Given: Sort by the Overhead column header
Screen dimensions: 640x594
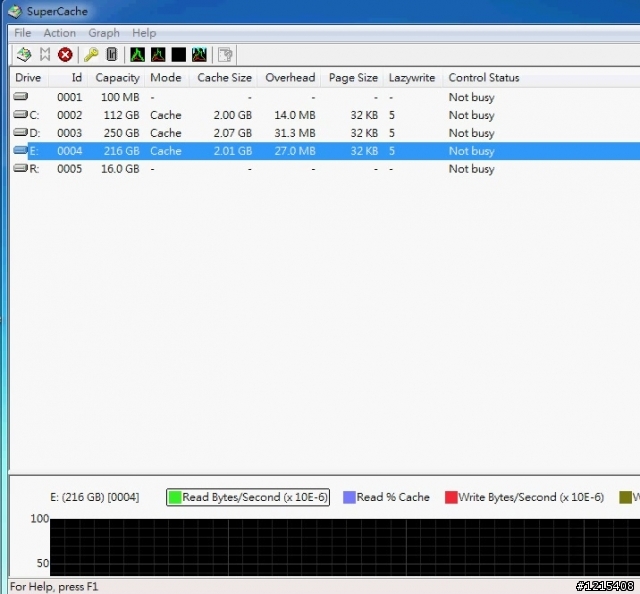Looking at the screenshot, I should pos(289,78).
